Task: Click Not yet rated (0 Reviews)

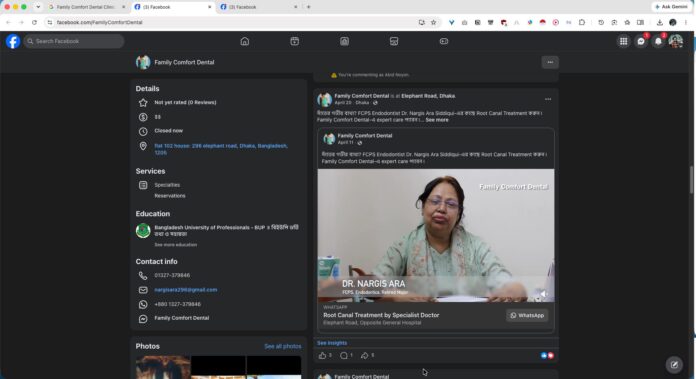Action: tap(185, 103)
